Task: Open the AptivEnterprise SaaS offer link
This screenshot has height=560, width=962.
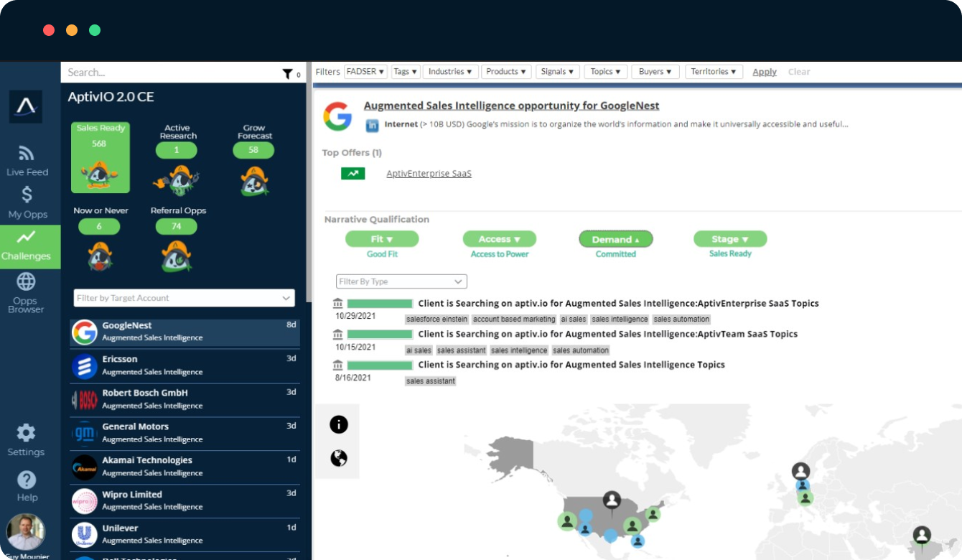Action: tap(429, 174)
